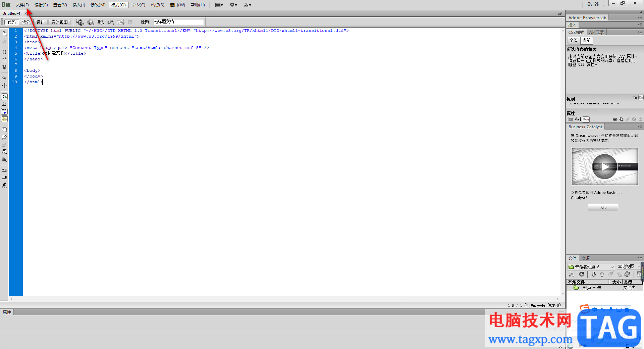
Task: Toggle word wrap icon in coding toolbar
Action: pyautogui.click(x=4, y=111)
